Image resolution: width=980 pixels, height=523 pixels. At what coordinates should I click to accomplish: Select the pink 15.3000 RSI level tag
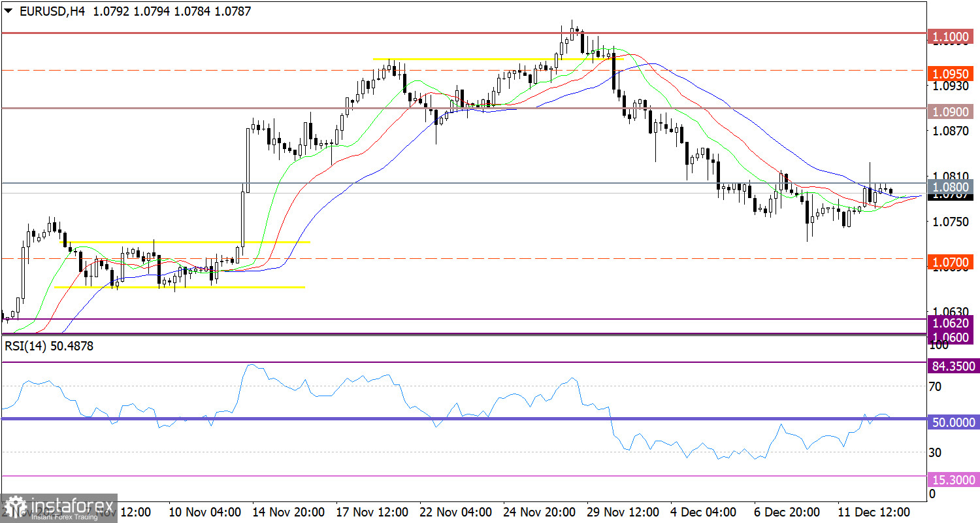tap(953, 481)
